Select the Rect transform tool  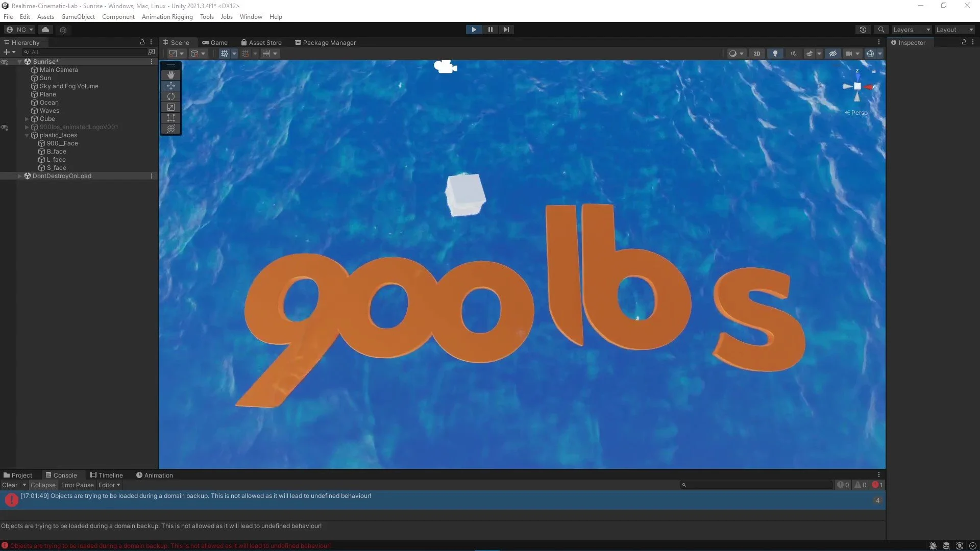tap(171, 118)
